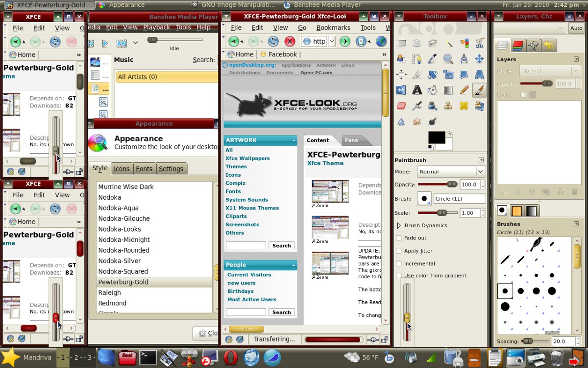
Task: Switch to the Fans tab
Action: (x=351, y=140)
